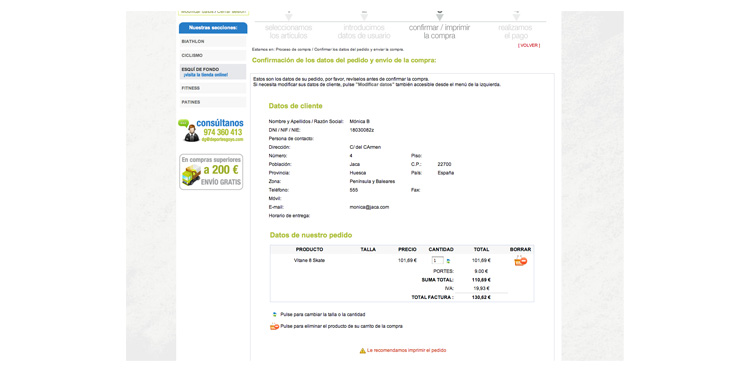Image resolution: width=750 pixels, height=372 pixels.
Task: Click the legend delete-product icon
Action: (x=275, y=327)
